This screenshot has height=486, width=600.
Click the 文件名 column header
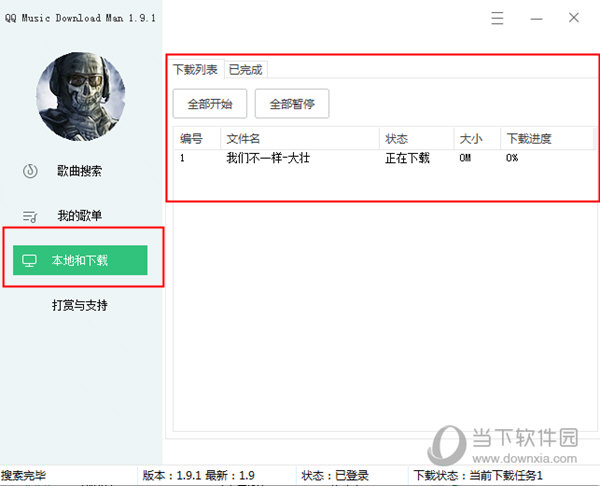pos(244,139)
